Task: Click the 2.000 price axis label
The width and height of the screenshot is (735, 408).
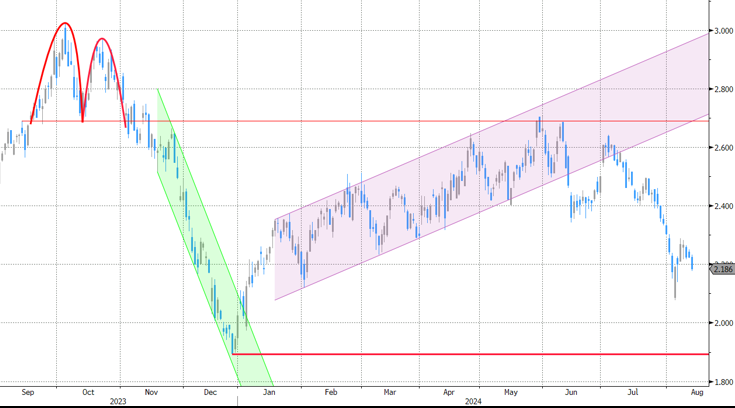Action: [723, 323]
